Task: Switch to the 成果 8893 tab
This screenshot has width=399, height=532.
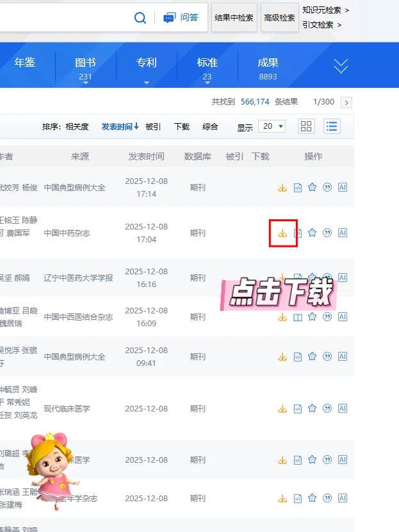Action: point(268,68)
